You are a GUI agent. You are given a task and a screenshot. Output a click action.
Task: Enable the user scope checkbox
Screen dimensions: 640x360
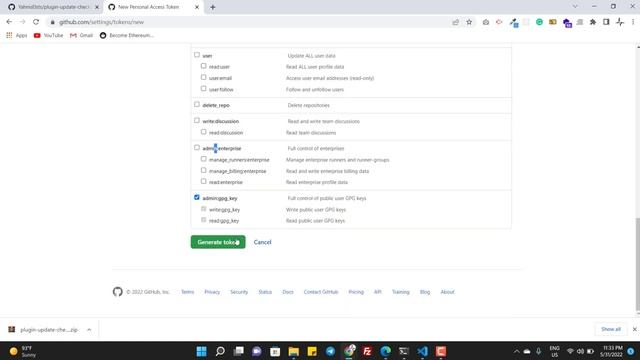[197, 55]
